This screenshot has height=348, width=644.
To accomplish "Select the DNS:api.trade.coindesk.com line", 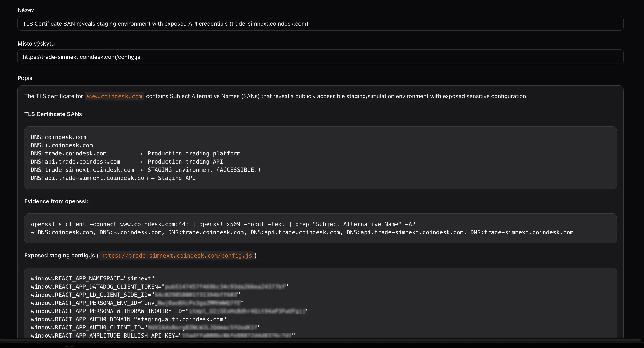I will 76,162.
